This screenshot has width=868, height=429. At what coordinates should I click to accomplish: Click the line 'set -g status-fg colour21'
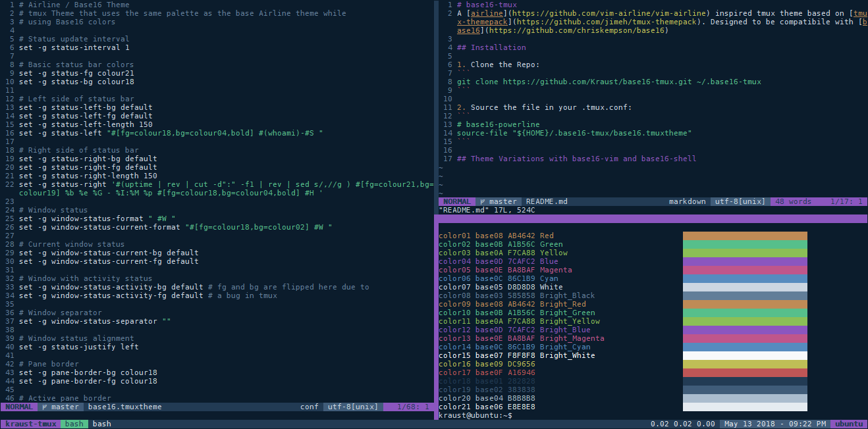point(76,73)
